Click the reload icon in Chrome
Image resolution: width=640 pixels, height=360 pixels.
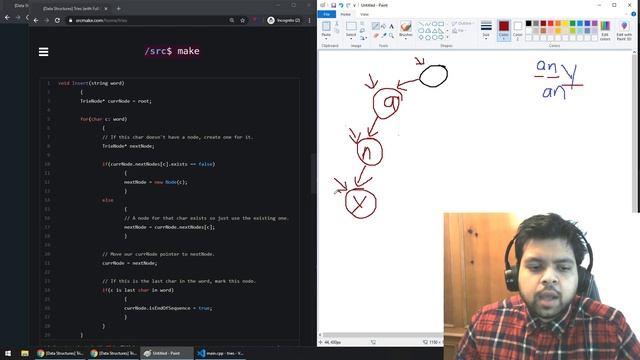(57, 20)
